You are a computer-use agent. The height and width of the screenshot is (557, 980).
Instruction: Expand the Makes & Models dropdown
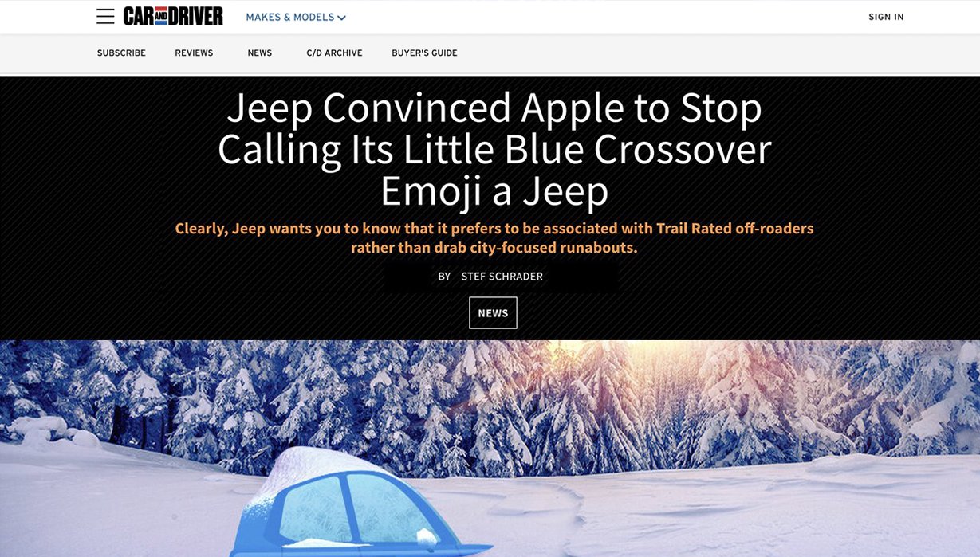[x=296, y=17]
